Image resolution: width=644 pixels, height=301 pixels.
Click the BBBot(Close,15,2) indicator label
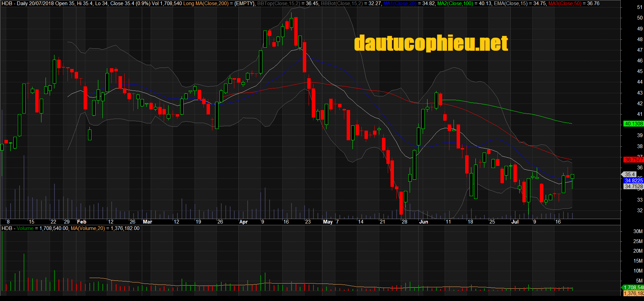(x=342, y=3)
